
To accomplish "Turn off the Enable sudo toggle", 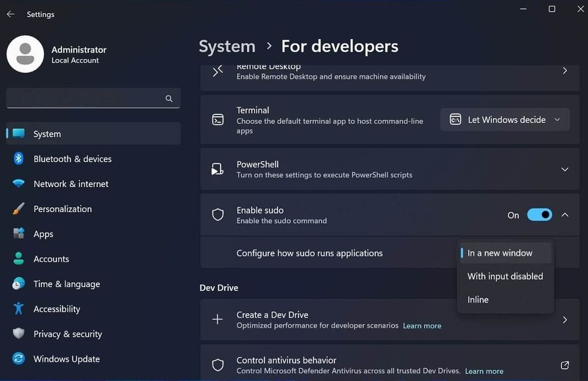I will click(539, 215).
